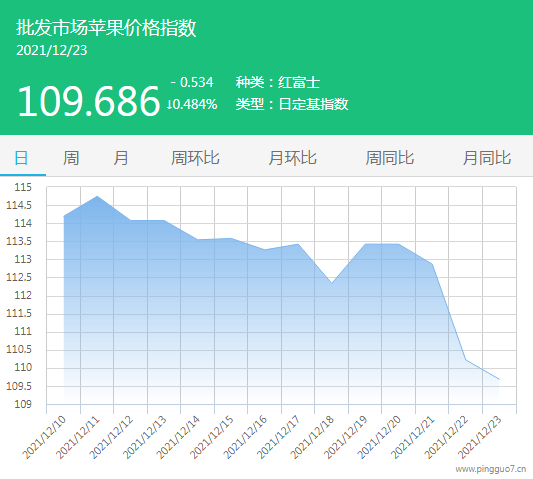Open the 月环比 tab
This screenshot has width=533, height=479.
tap(292, 158)
